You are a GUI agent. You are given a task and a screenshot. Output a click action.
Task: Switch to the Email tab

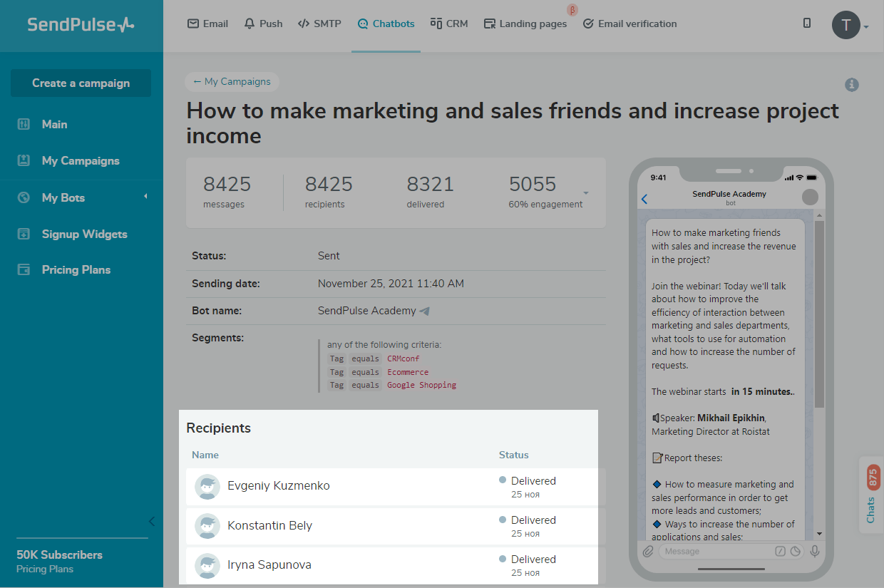[x=207, y=24]
